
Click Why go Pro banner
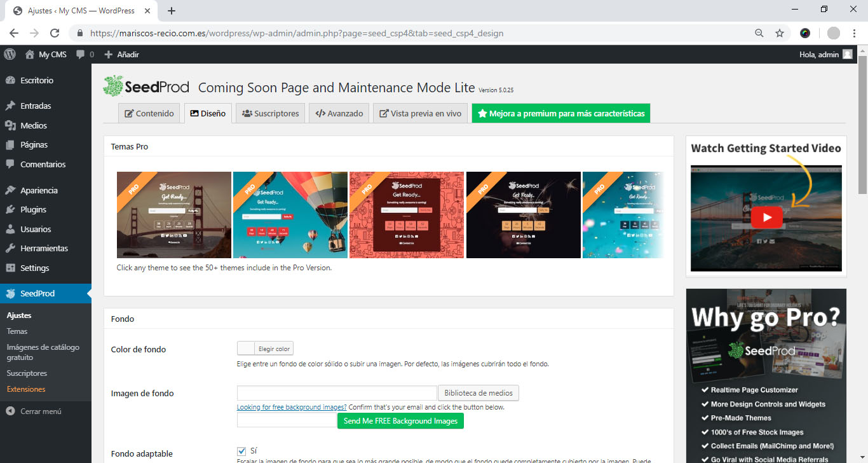click(766, 376)
